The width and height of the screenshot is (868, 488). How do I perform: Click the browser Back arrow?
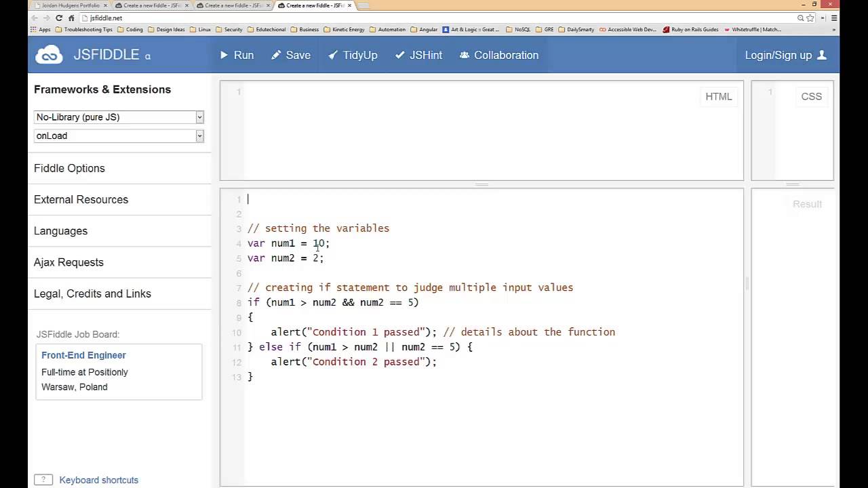point(35,18)
